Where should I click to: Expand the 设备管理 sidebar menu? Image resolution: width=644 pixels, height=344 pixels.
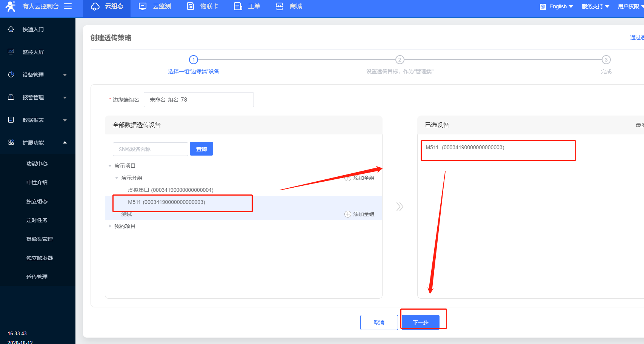click(65, 75)
